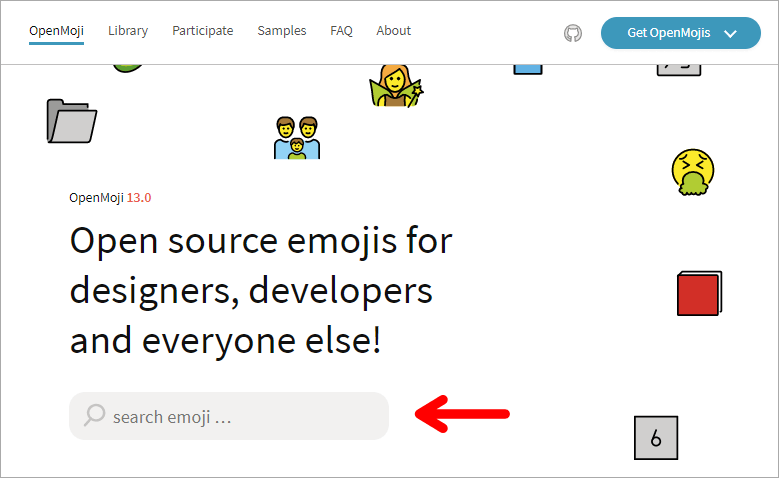The height and width of the screenshot is (478, 779).
Task: Focus the search emoji input field
Action: click(x=229, y=416)
